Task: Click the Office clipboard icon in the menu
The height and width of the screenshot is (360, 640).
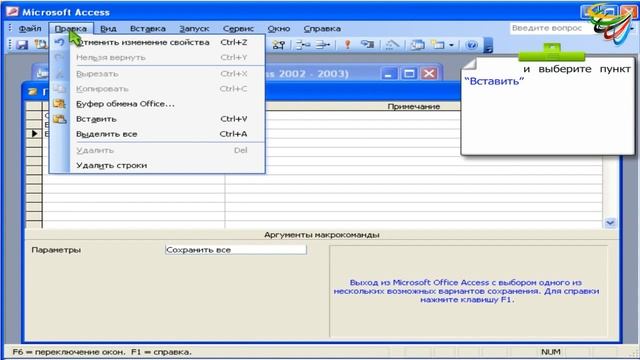Action: (60, 104)
